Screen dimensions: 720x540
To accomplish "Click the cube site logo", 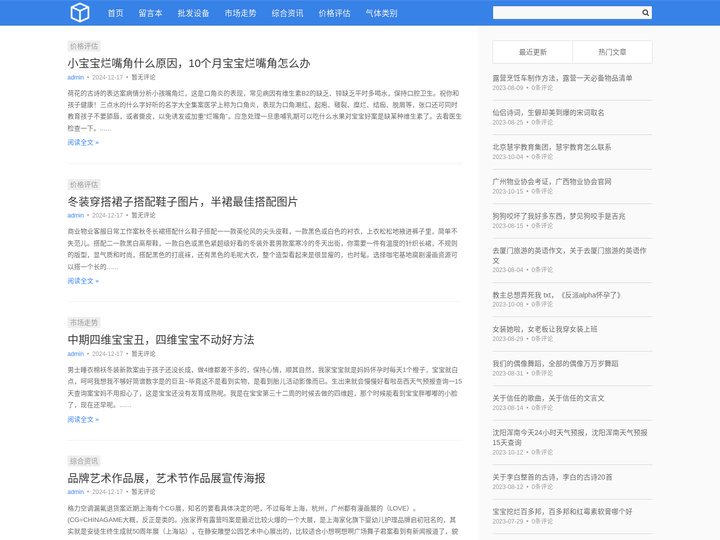I will point(80,12).
